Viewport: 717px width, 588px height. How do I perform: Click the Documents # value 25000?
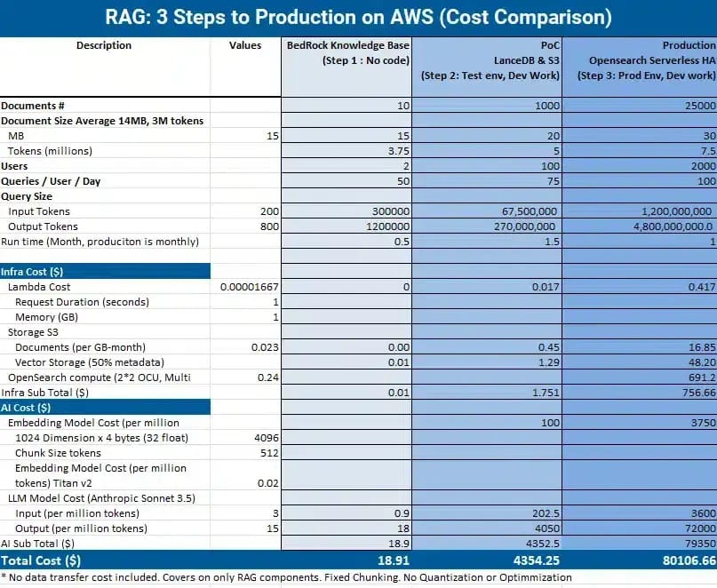700,106
